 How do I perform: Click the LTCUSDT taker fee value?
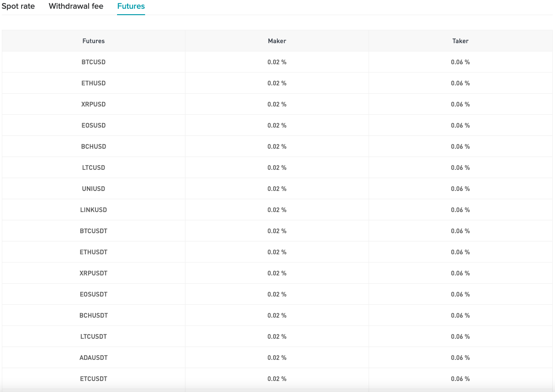point(460,336)
